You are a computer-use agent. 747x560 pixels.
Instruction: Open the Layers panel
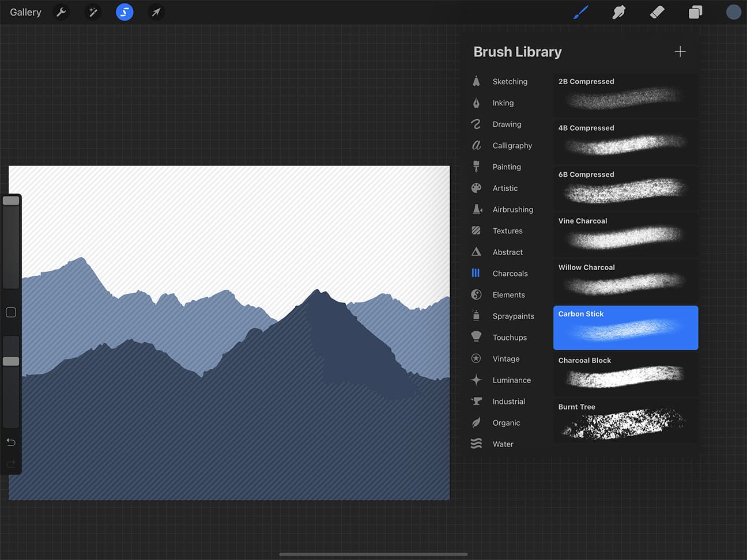point(696,12)
